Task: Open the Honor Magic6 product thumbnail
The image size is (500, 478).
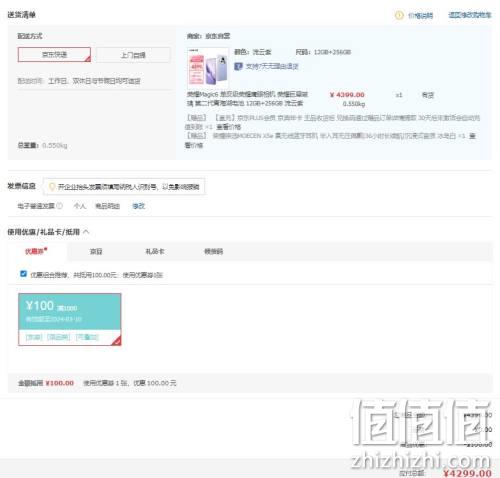Action: point(208,68)
